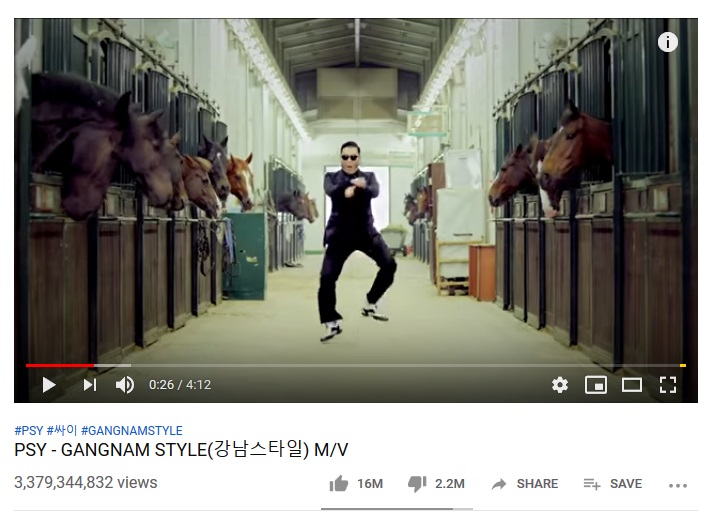Skip to the next video
709x517 pixels.
90,385
